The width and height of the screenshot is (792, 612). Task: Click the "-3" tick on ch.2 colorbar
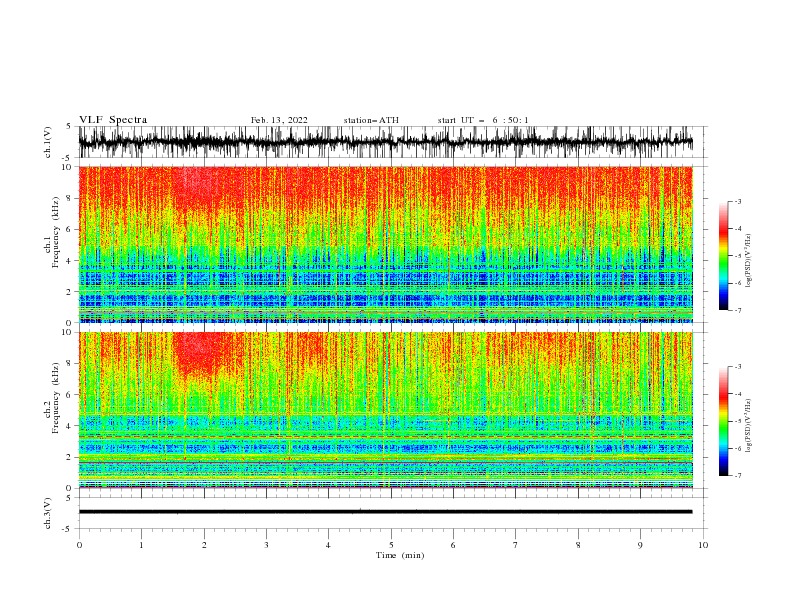[737, 367]
